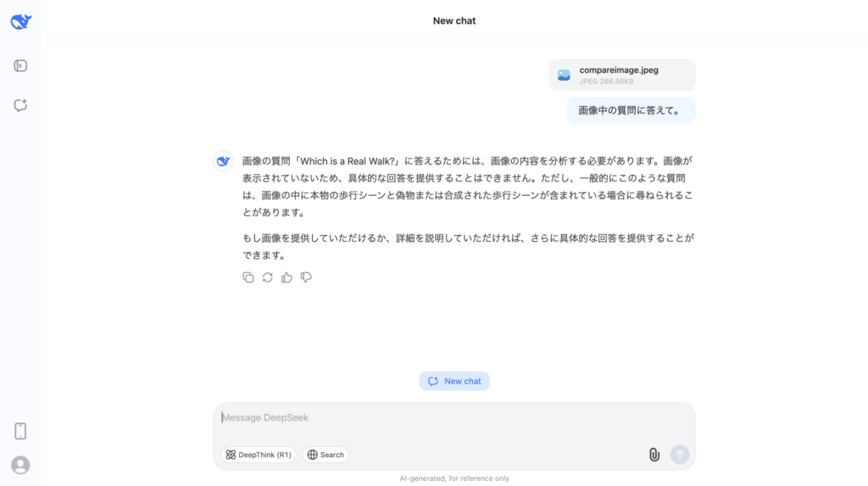
Task: Dislike the response with thumbs down
Action: coord(307,277)
